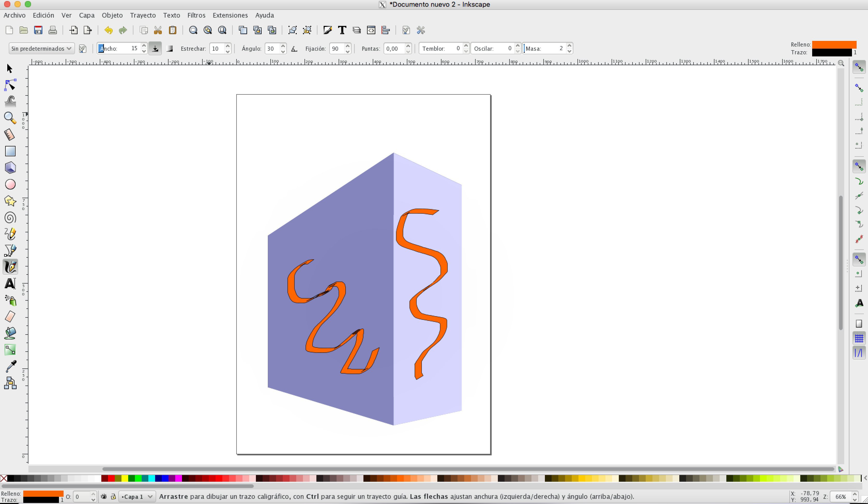Increase the Estrechar thinning stepper
The height and width of the screenshot is (504, 868).
coord(228,46)
